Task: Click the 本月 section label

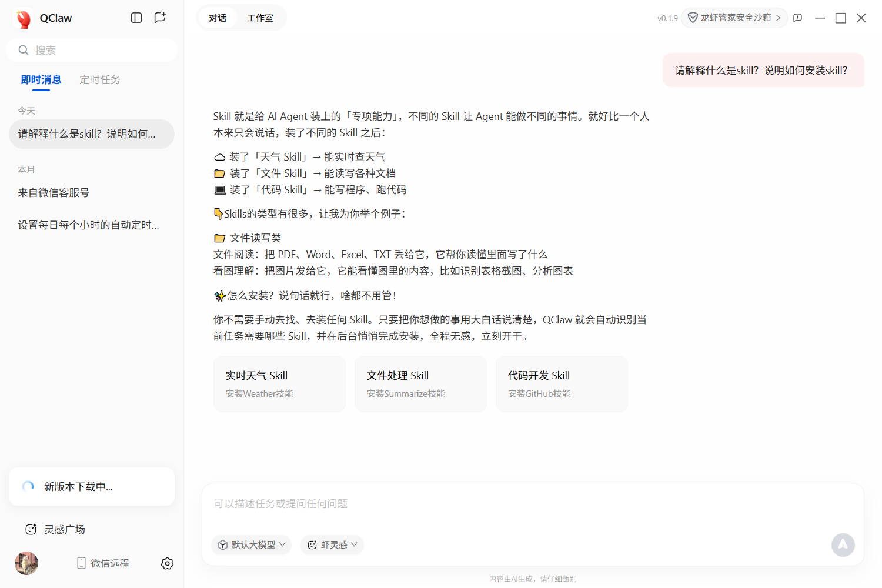Action: [26, 169]
